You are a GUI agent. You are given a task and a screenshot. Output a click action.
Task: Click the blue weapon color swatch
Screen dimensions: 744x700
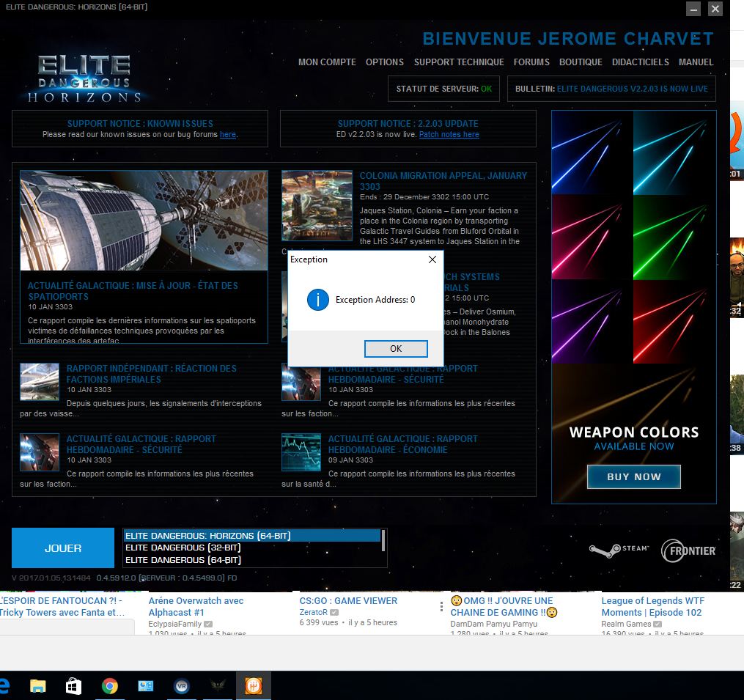tap(592, 152)
